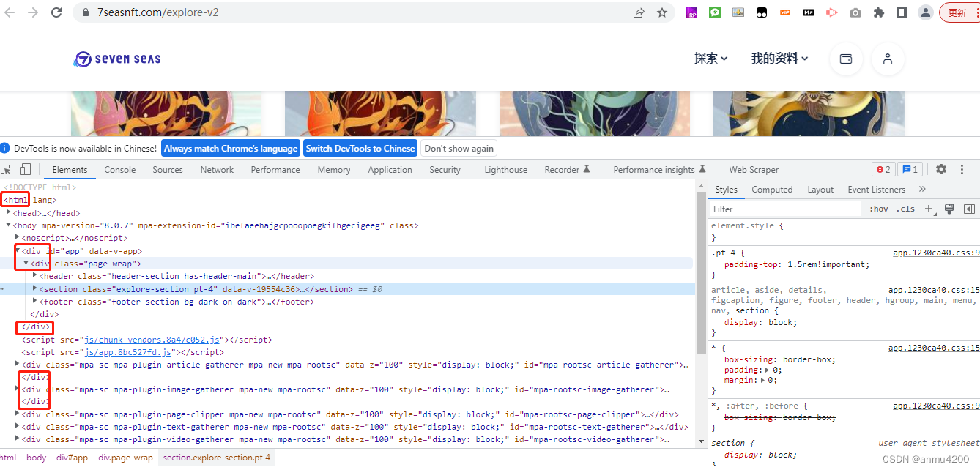Screen dimensions: 980x470
Task: Click Switch DevTools to Chinese
Action: click(360, 148)
